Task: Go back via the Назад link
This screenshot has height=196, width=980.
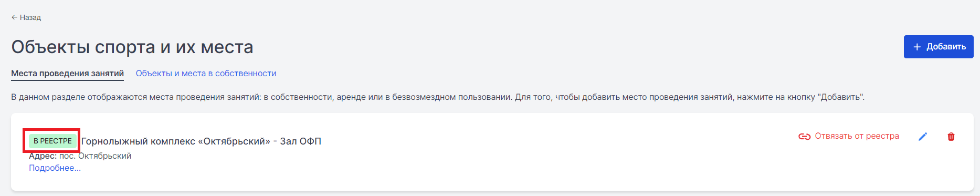Action: [26, 17]
